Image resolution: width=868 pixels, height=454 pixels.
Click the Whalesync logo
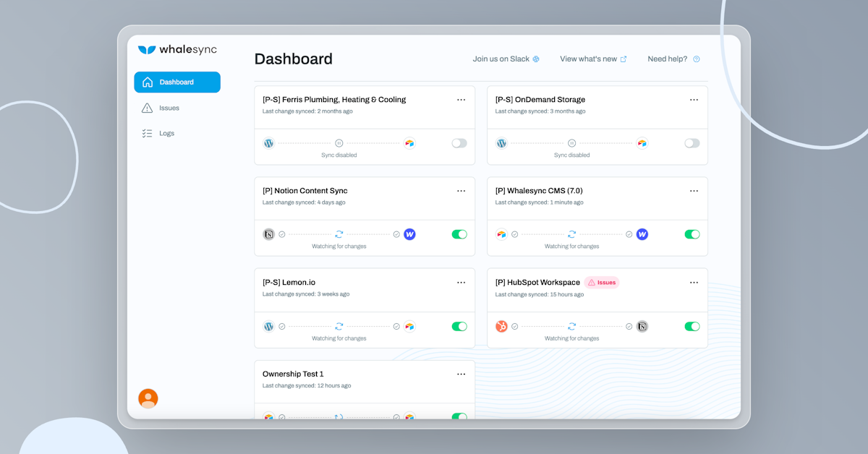pos(177,50)
